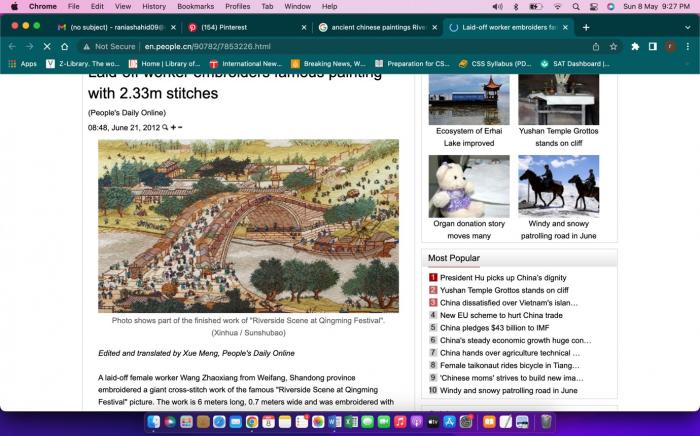Open Microsoft Word from the Dock
Viewport: 700px width, 436px height.
click(x=335, y=421)
